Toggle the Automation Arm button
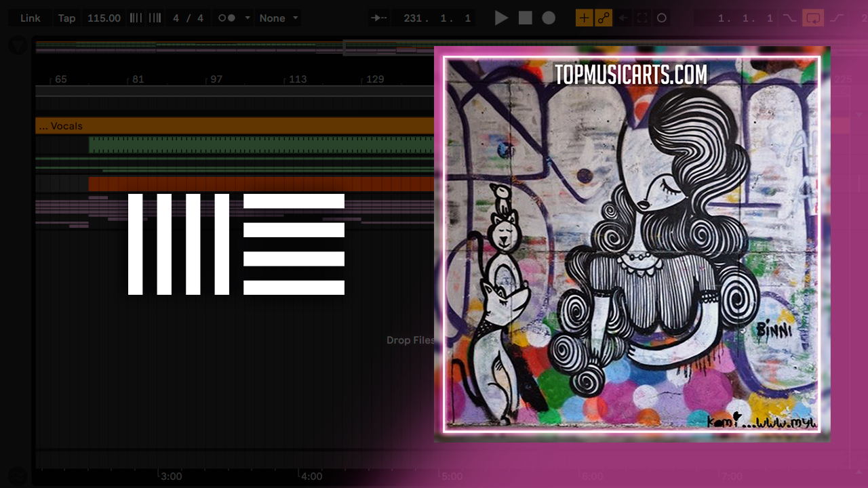This screenshot has width=868, height=488. click(x=603, y=18)
